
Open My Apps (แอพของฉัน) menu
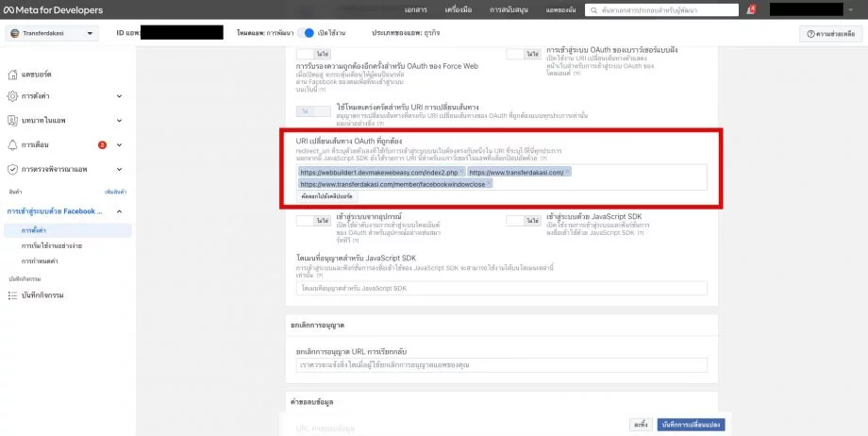pos(560,10)
